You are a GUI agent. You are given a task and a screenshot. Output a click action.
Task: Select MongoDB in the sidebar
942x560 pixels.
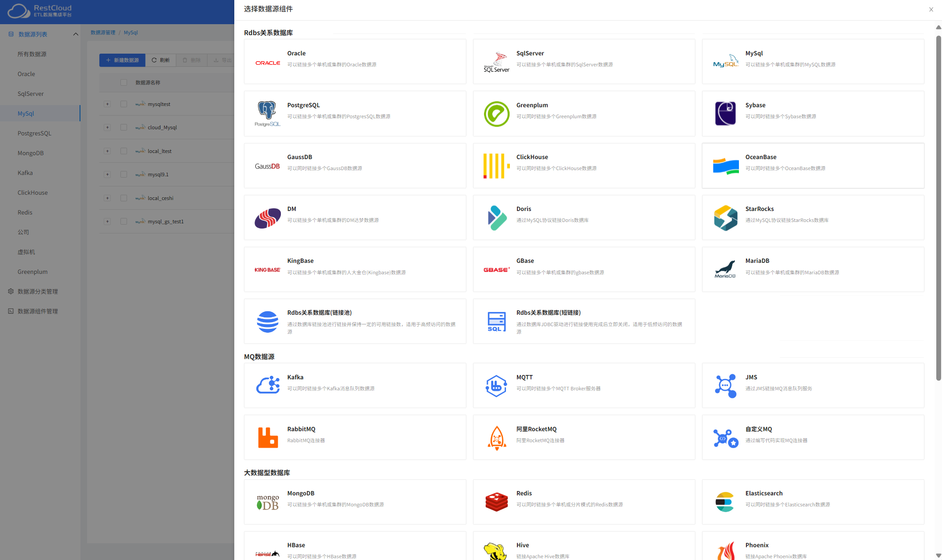[x=31, y=153]
